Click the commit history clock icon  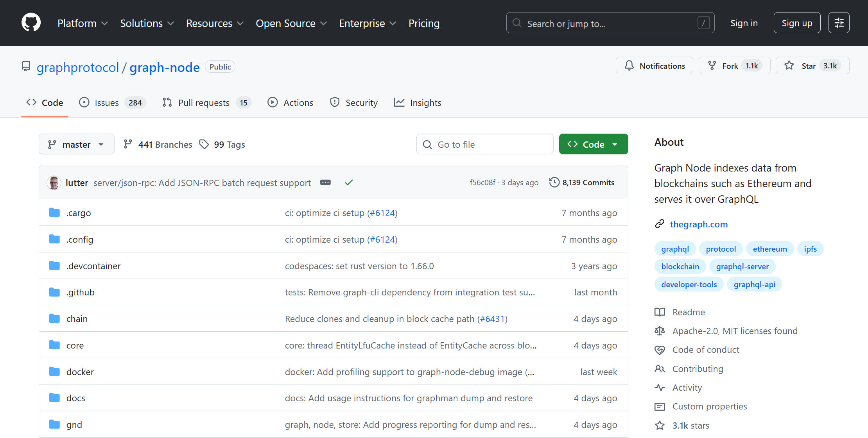pos(554,182)
